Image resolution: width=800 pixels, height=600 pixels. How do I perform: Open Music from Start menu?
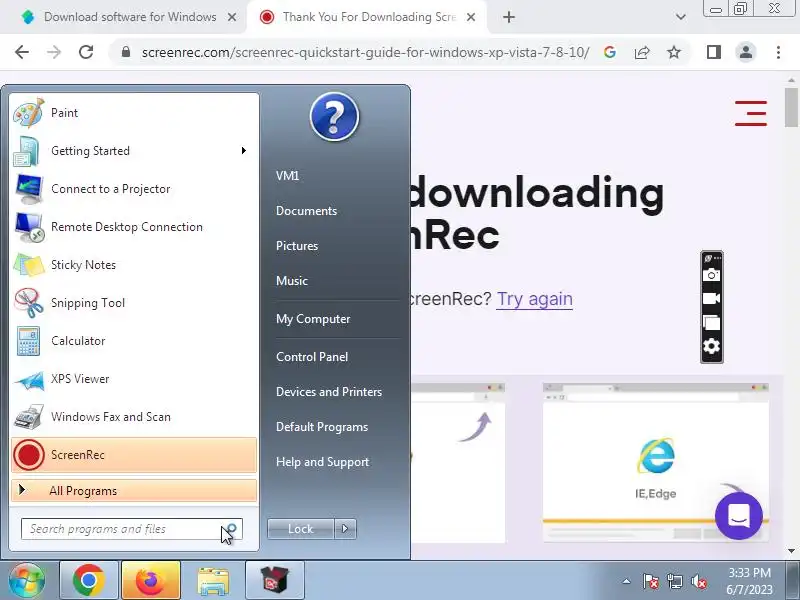[x=292, y=281]
